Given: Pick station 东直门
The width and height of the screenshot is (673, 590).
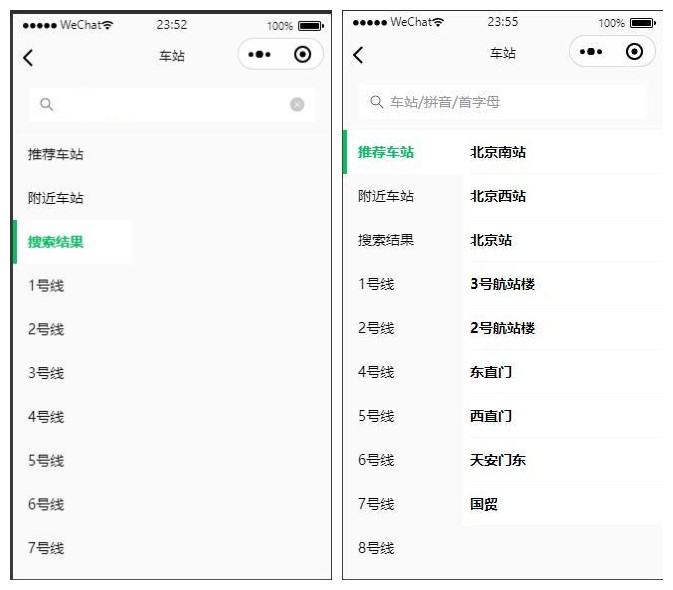Looking at the screenshot, I should tap(563, 372).
